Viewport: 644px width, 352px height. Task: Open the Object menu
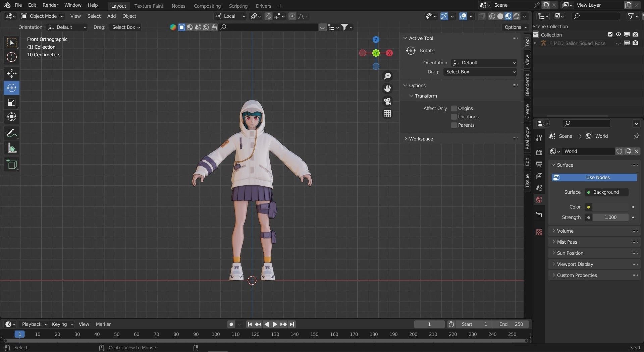click(129, 16)
